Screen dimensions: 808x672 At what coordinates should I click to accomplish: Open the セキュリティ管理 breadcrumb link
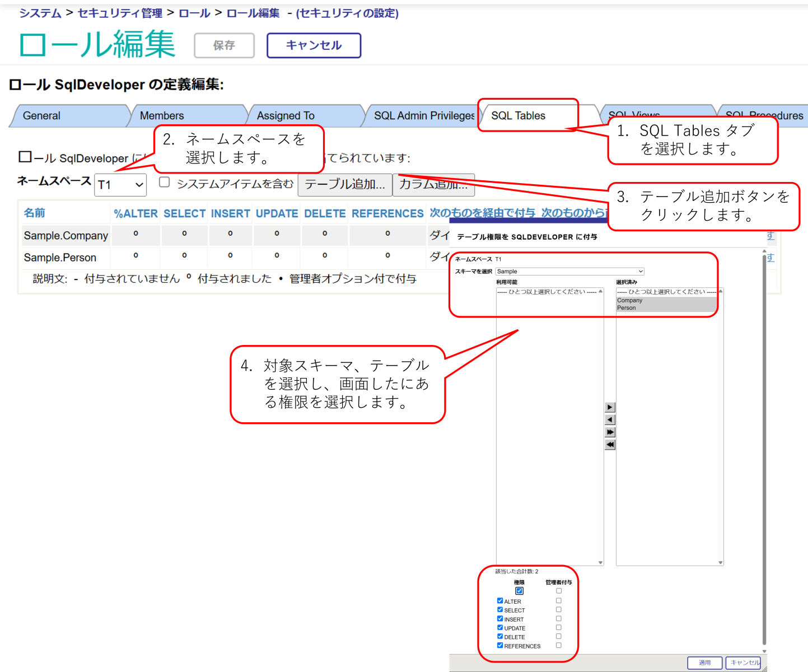[x=120, y=13]
